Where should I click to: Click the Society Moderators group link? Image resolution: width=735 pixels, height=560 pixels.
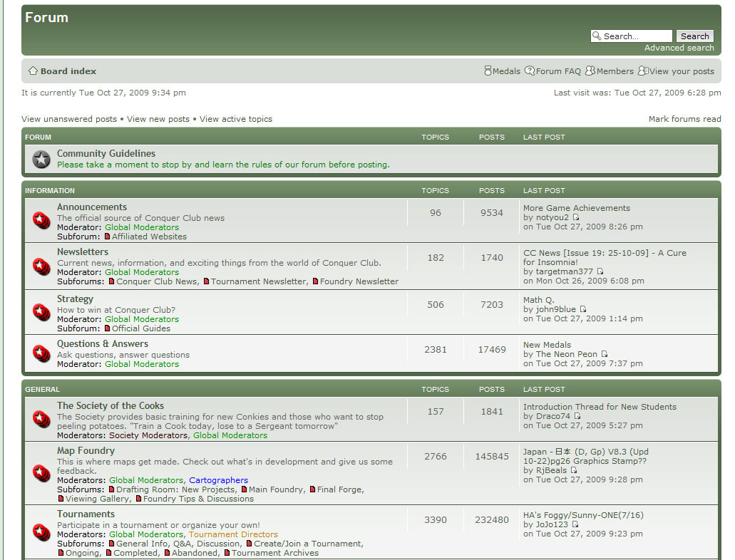(x=148, y=435)
